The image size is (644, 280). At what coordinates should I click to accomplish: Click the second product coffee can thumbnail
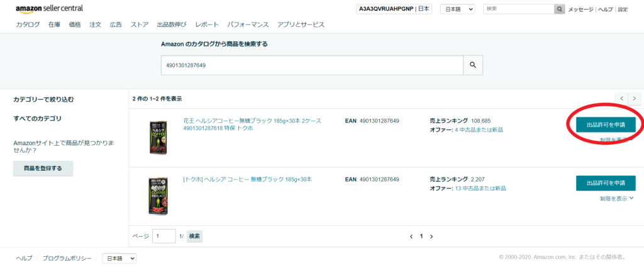pos(158,195)
